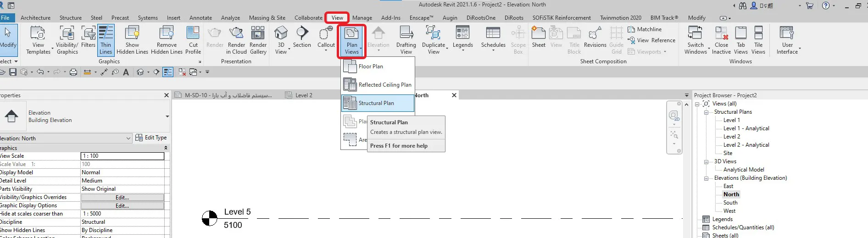868x238 pixels.
Task: Open Duplicate View options
Action: (434, 40)
